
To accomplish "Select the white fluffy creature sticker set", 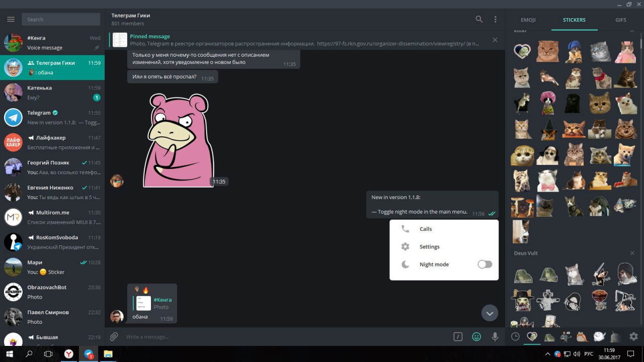I will (599, 337).
